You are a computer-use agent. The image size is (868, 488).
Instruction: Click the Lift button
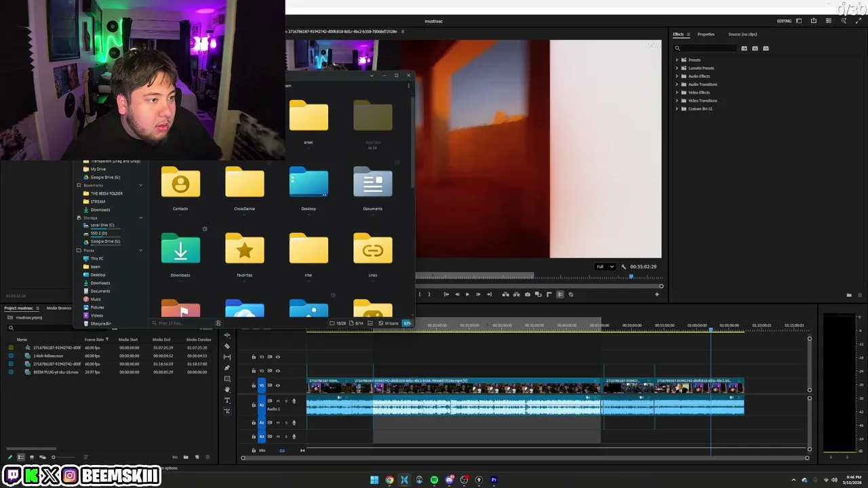point(506,294)
